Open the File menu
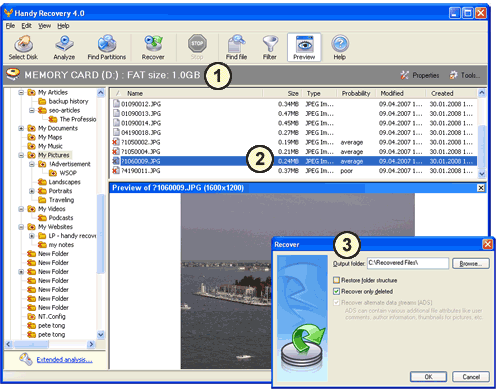 tap(10, 26)
